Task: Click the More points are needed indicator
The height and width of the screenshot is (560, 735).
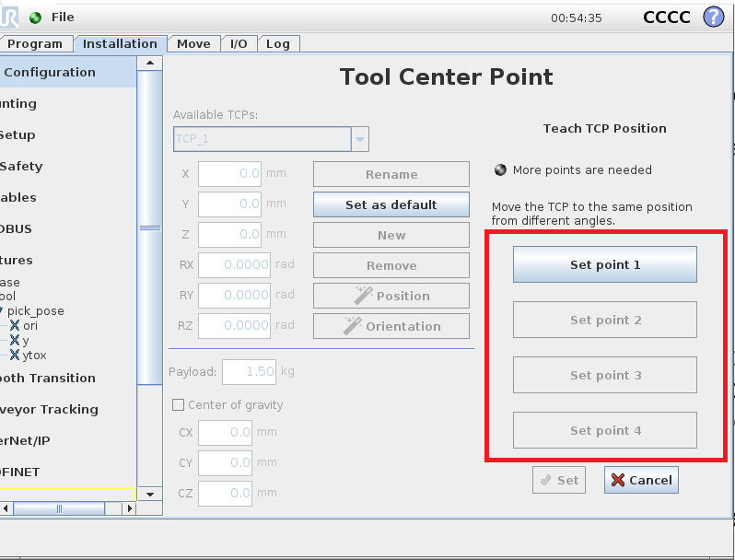Action: [x=500, y=169]
